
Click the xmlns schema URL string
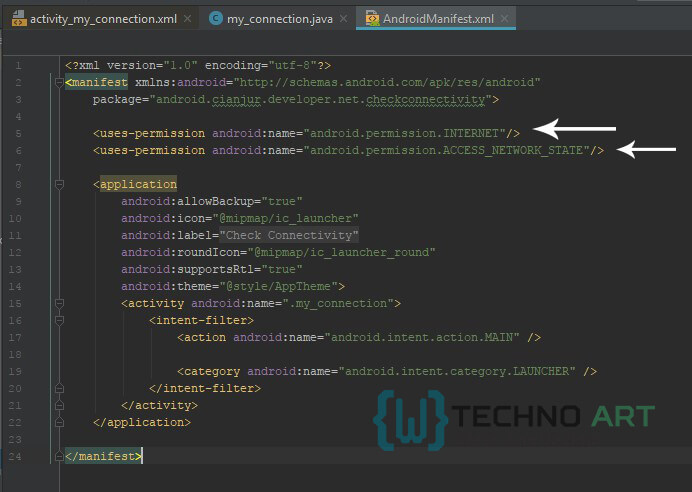387,83
